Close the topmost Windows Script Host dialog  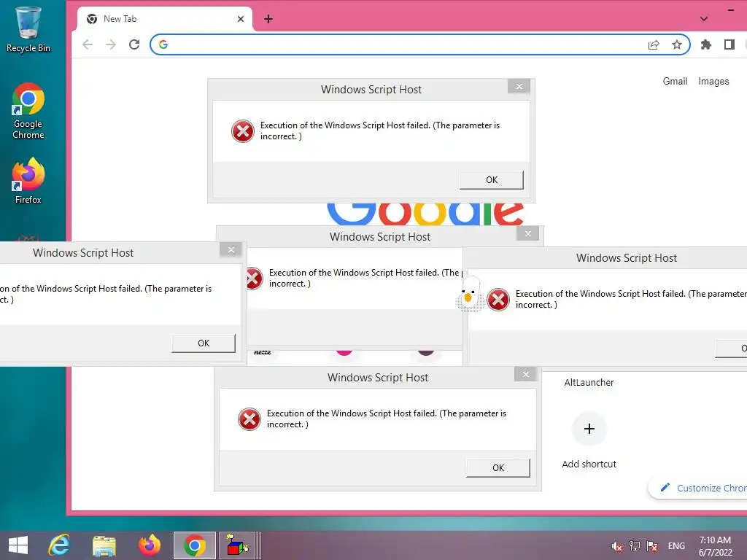(519, 87)
